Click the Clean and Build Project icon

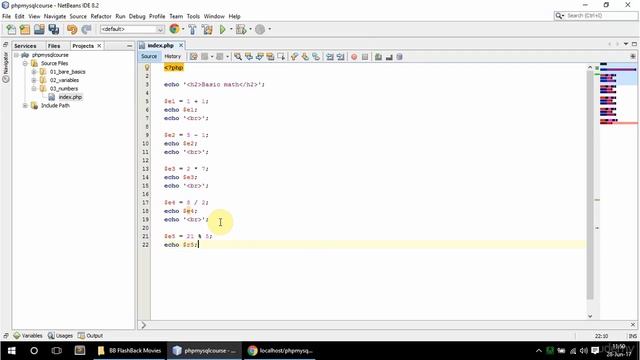pyautogui.click(x=207, y=29)
